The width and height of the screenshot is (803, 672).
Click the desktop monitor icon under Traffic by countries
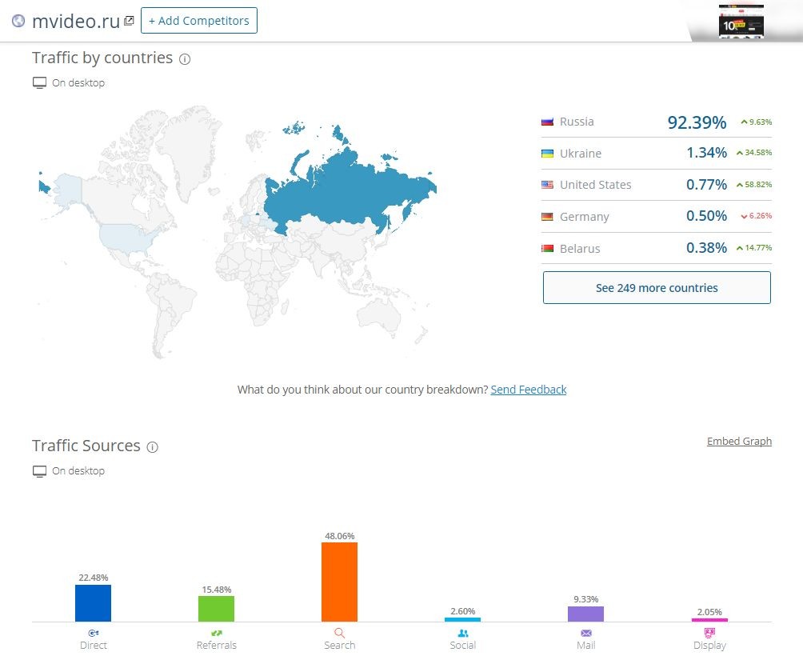(x=39, y=83)
